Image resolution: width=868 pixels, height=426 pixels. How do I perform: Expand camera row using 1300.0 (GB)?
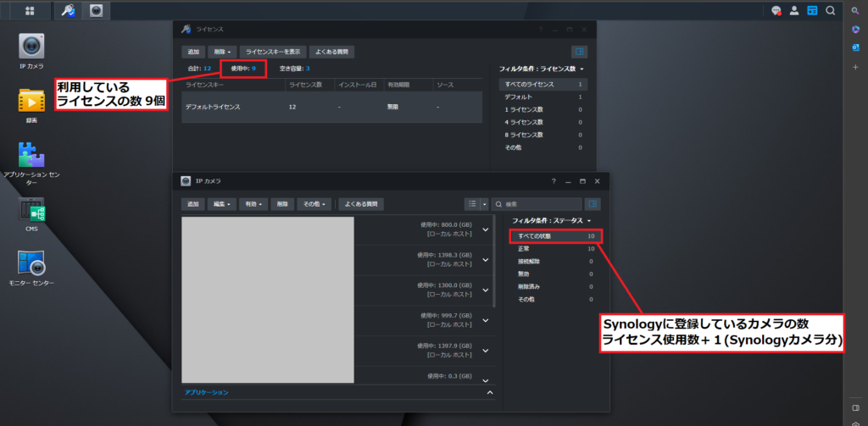click(x=486, y=290)
